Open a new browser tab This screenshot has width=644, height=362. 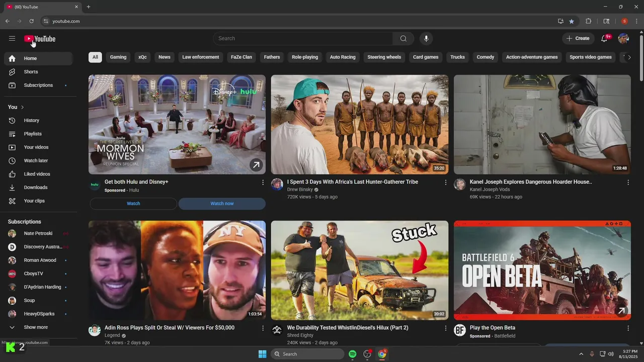pyautogui.click(x=89, y=7)
